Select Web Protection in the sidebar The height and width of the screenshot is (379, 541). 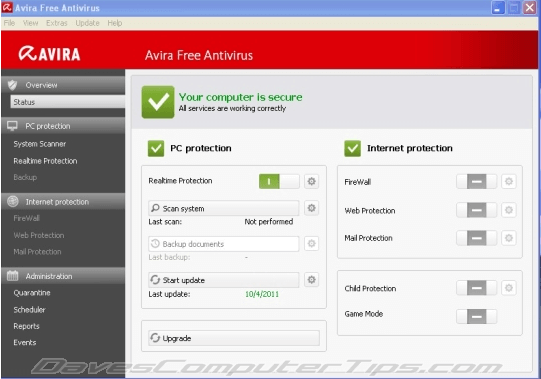(x=39, y=235)
